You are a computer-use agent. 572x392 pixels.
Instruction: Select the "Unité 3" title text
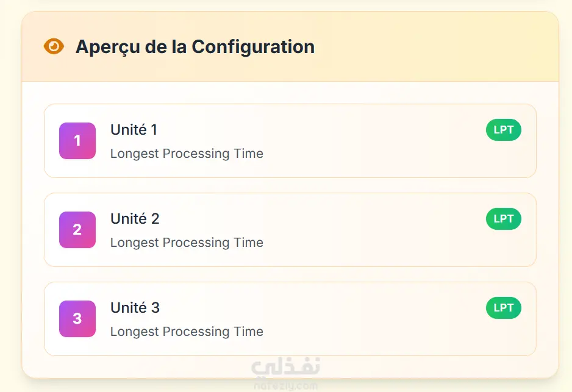tap(135, 308)
